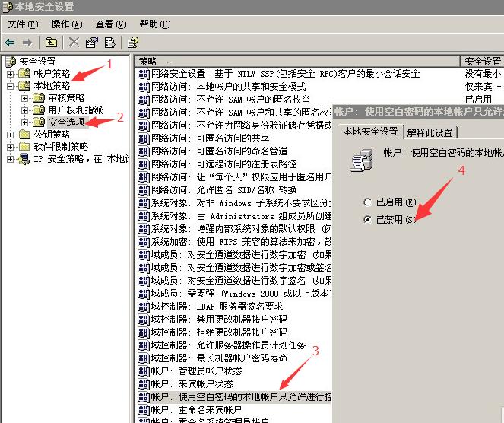
Task: Select the 已禁用 radio button
Action: point(368,220)
